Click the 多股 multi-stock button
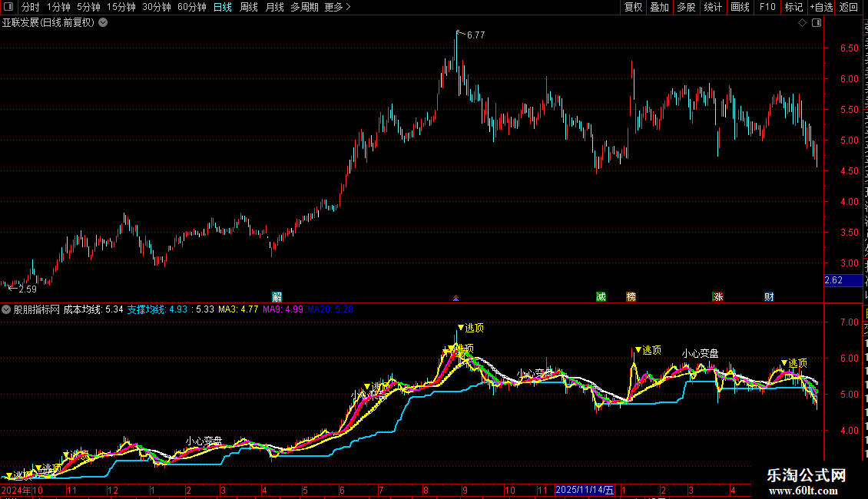This screenshot has width=868, height=499. tap(686, 7)
